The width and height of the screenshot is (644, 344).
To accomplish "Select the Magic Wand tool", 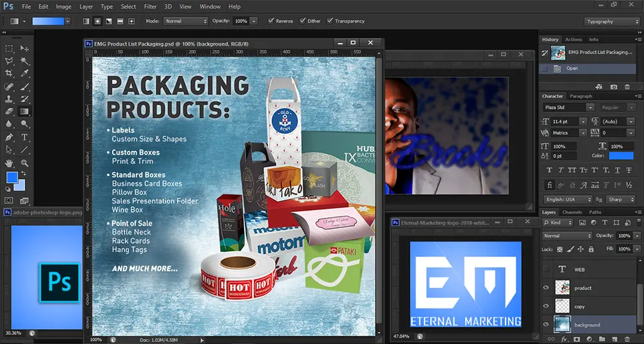I will coord(24,61).
